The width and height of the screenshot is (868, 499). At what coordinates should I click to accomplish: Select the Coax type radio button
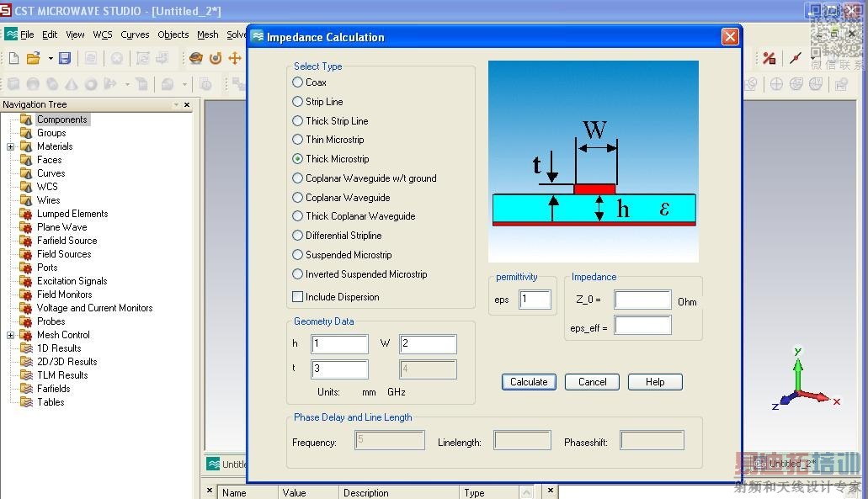click(297, 82)
